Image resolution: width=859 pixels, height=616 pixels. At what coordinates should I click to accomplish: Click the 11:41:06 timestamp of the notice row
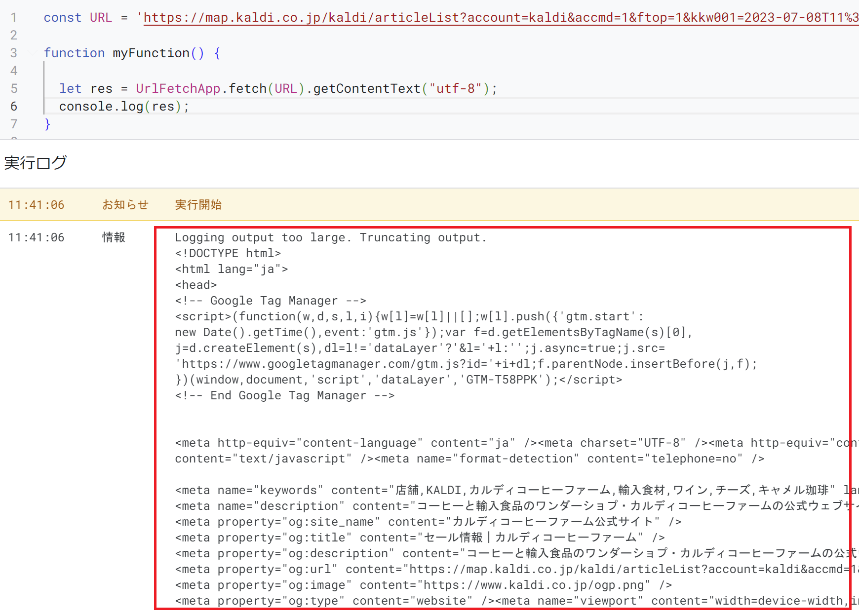coord(36,204)
